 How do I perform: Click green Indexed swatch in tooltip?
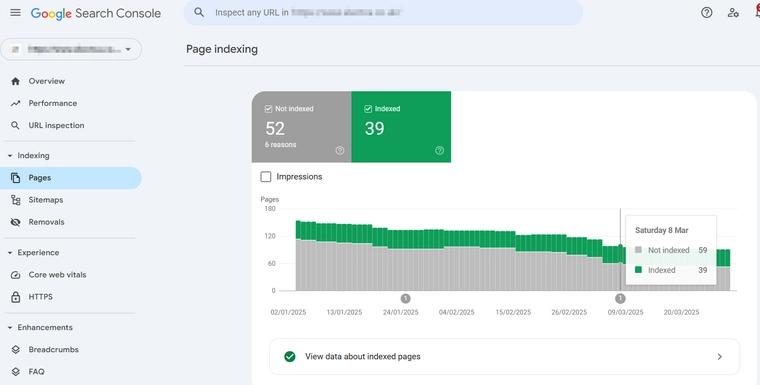click(x=638, y=270)
